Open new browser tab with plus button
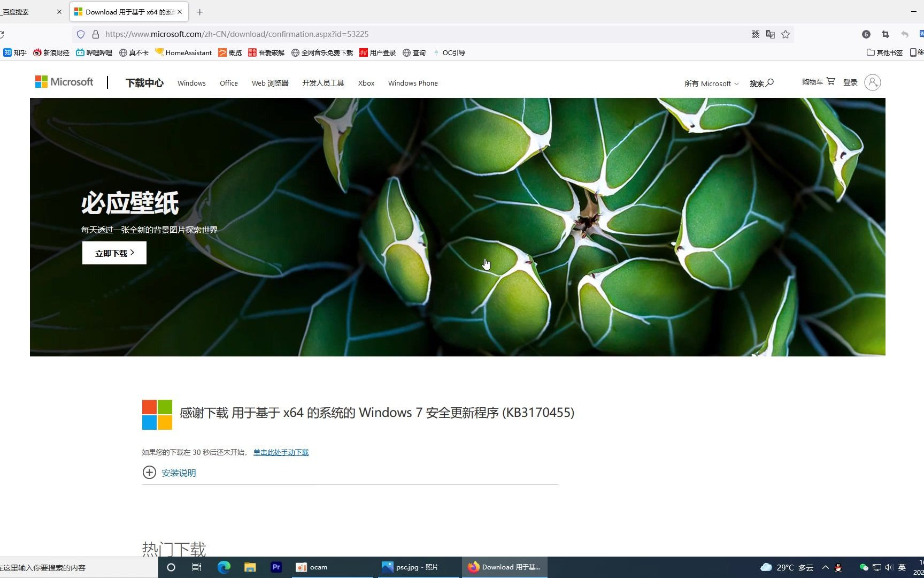924x578 pixels. (x=199, y=12)
